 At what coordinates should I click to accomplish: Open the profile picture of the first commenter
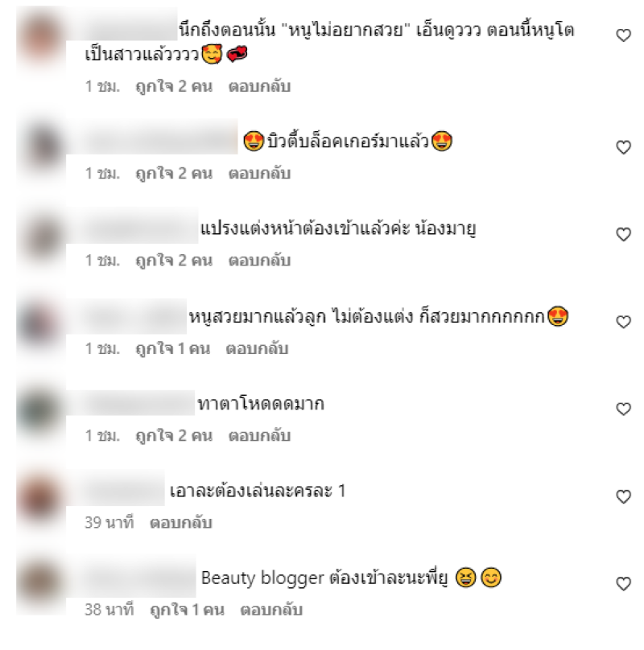pos(41,39)
